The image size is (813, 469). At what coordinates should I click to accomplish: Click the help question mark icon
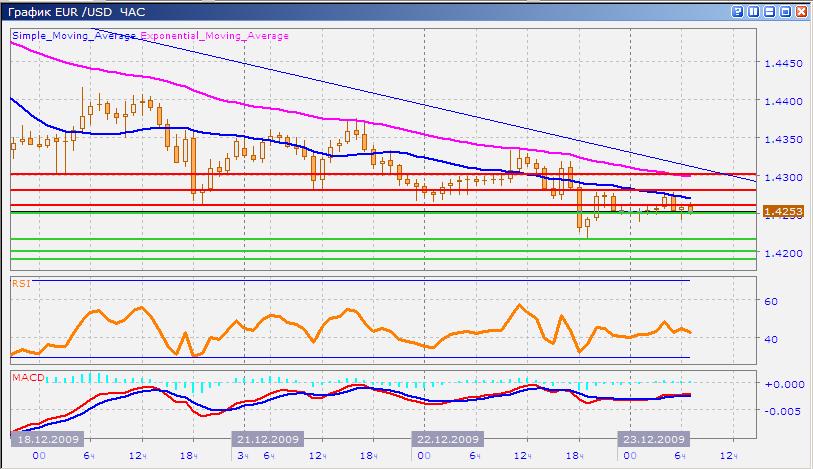coord(737,12)
